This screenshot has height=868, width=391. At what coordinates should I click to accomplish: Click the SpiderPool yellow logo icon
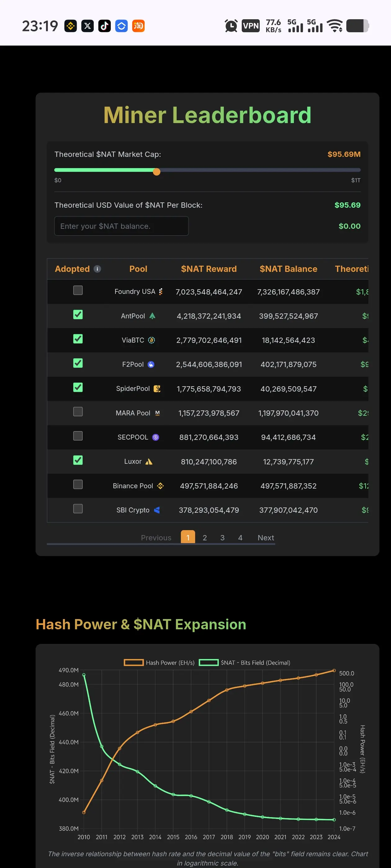pos(157,388)
